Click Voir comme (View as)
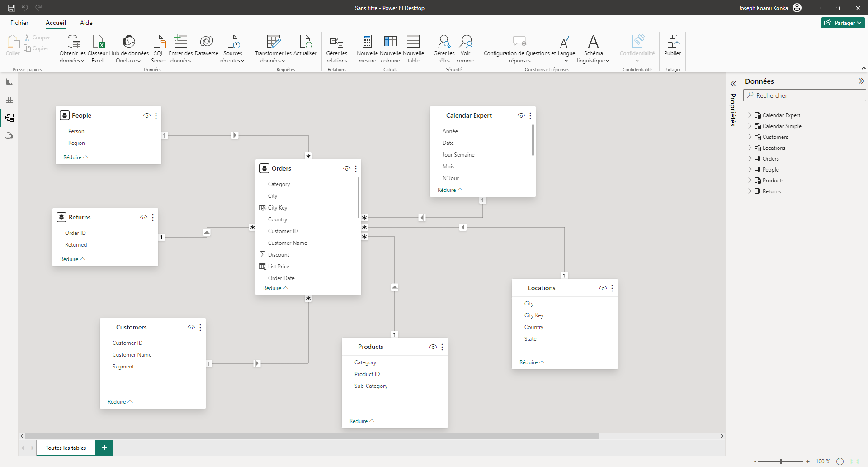 465,48
